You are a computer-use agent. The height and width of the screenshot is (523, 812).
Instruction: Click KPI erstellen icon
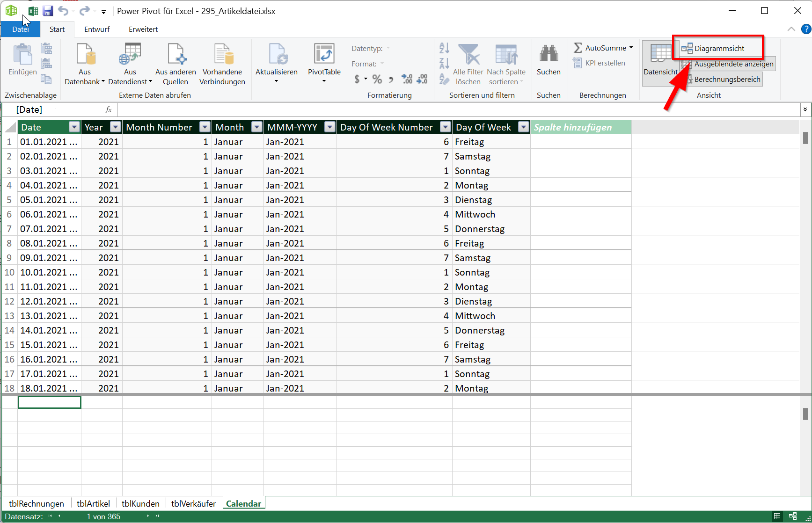(577, 63)
